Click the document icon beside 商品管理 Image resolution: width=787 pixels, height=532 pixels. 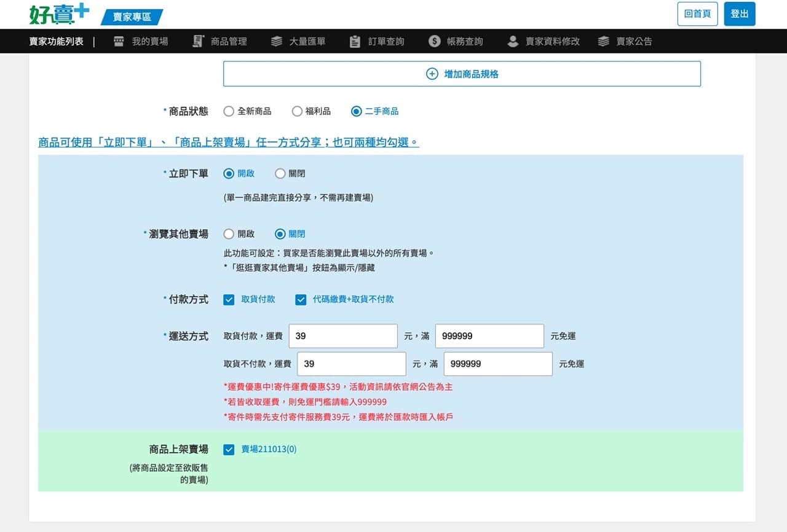198,41
